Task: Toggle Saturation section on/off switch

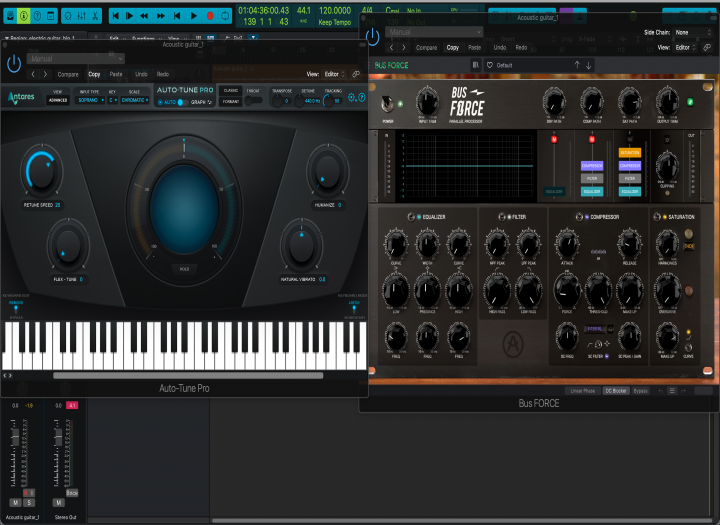Action: (x=657, y=217)
